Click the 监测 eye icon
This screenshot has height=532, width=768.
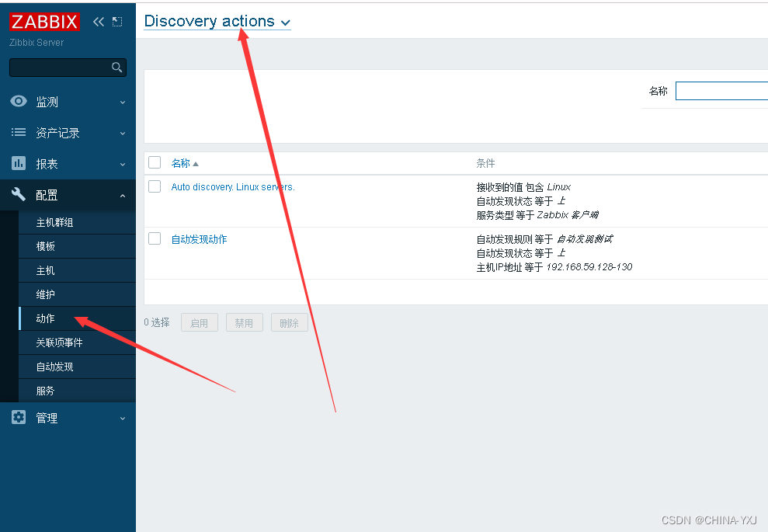tap(19, 102)
